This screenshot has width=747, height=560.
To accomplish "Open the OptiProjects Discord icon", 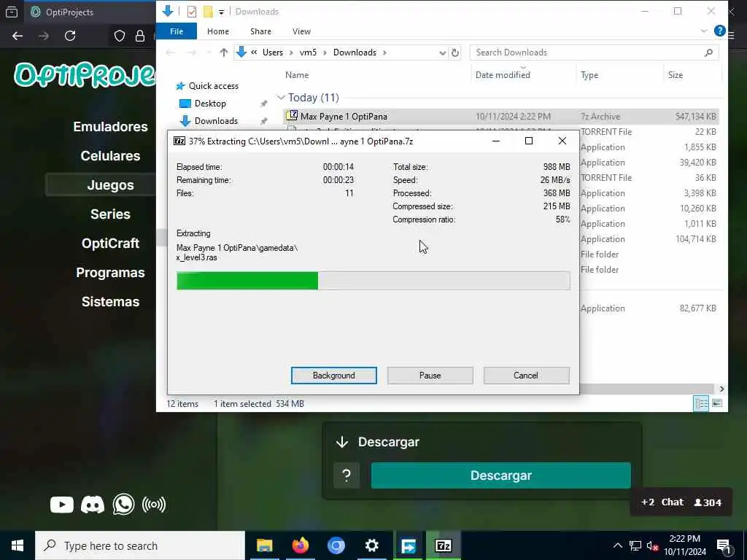I will [93, 505].
